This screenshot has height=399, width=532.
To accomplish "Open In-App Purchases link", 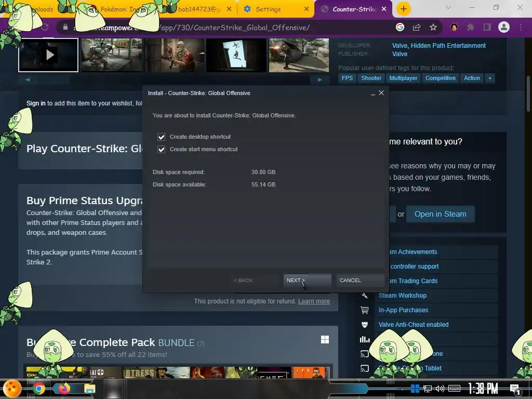I will click(403, 310).
